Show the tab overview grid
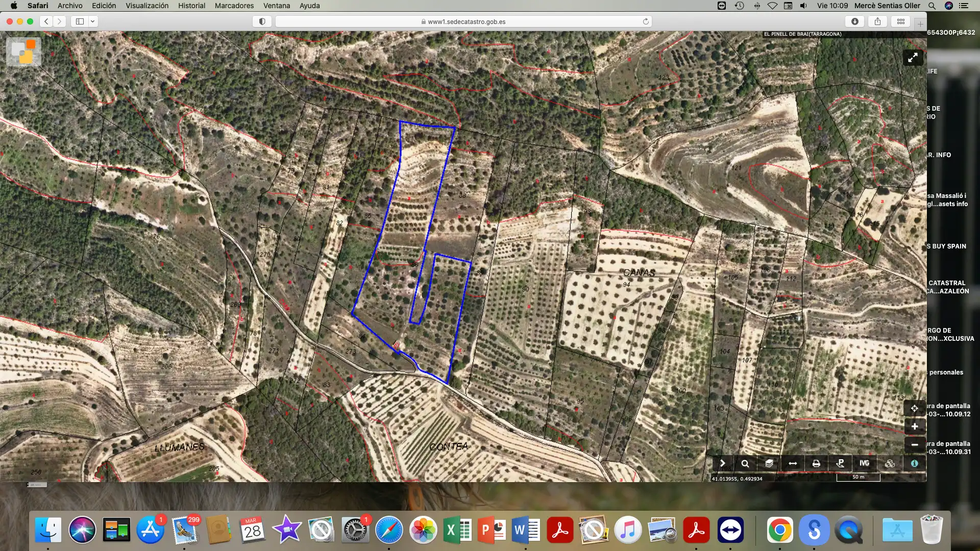980x551 pixels. pos(901,21)
